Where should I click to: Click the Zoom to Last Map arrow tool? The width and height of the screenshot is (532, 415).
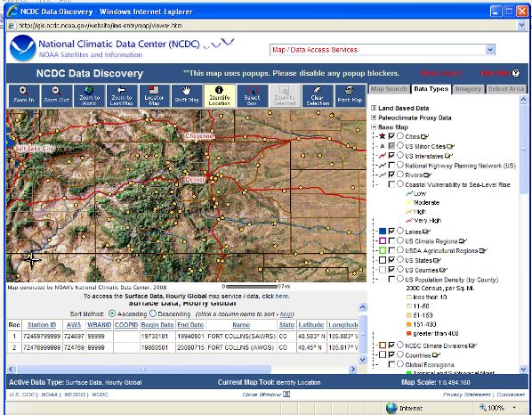(122, 96)
